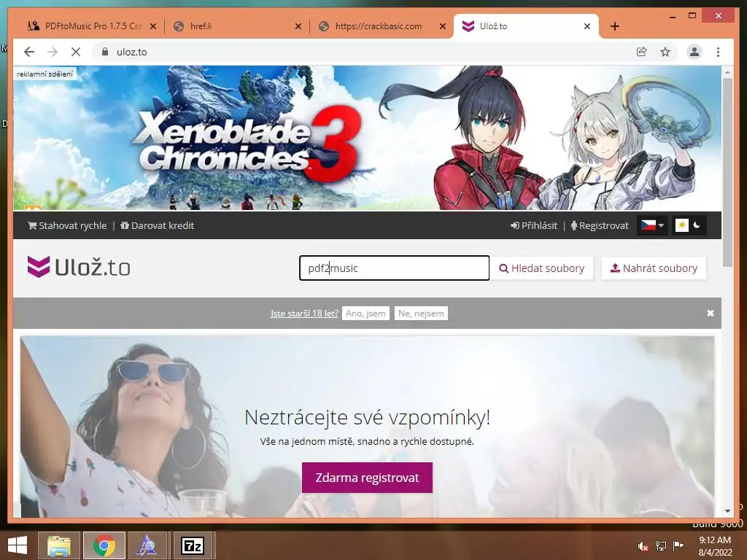Open the site lock info icon
747x560 pixels.
click(105, 52)
